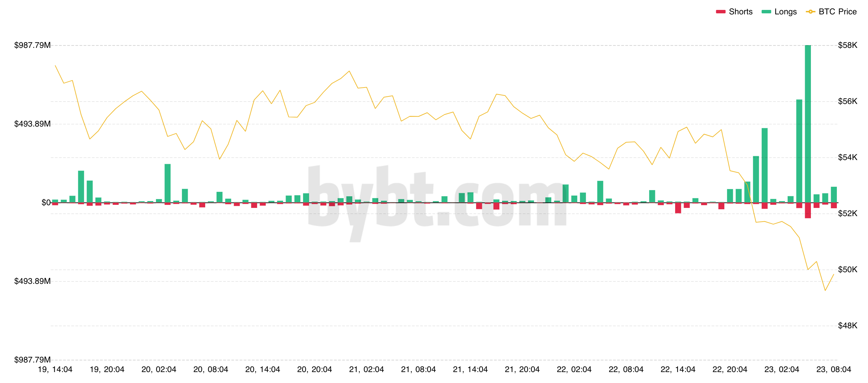Click the red Shorts legend swatch
This screenshot has height=383, width=868.
coord(721,12)
